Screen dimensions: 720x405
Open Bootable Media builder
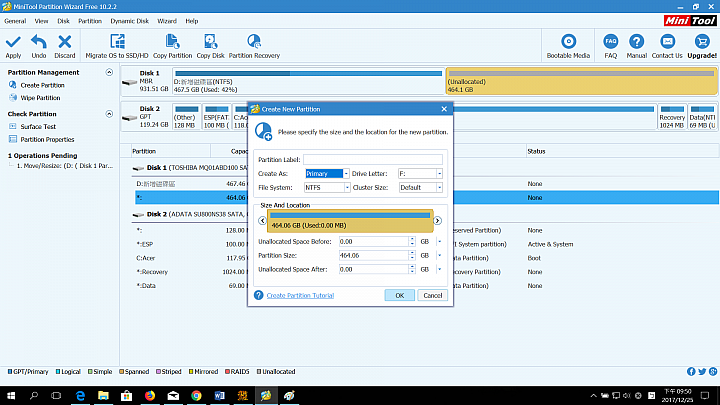[x=568, y=46]
